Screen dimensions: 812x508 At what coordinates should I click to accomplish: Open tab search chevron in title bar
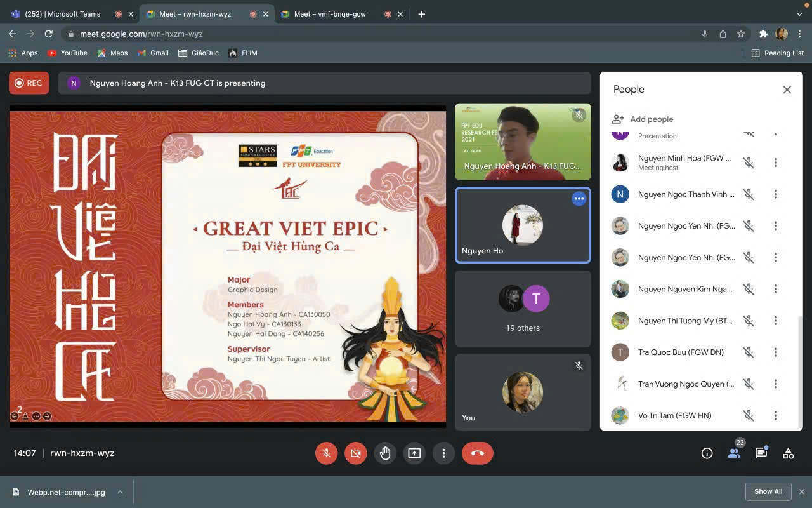tap(799, 14)
